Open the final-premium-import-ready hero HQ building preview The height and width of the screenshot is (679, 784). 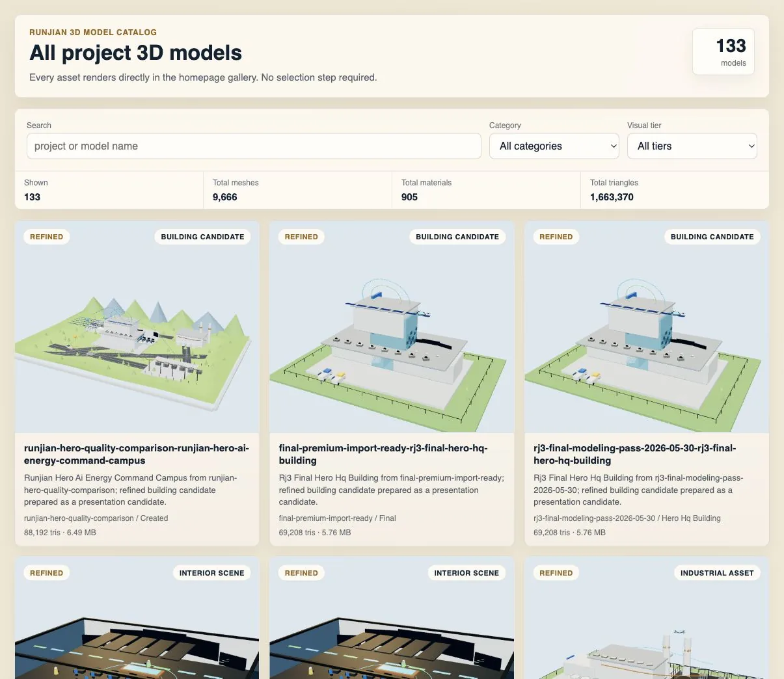click(392, 327)
